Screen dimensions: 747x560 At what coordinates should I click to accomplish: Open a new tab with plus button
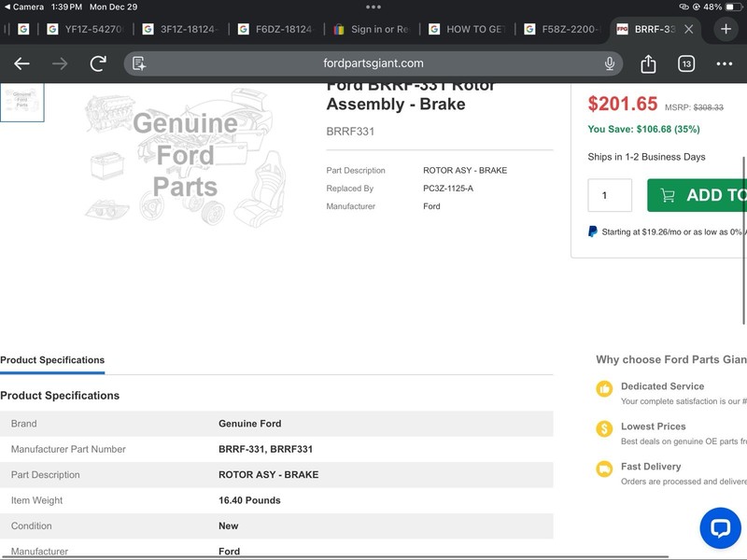coord(726,29)
